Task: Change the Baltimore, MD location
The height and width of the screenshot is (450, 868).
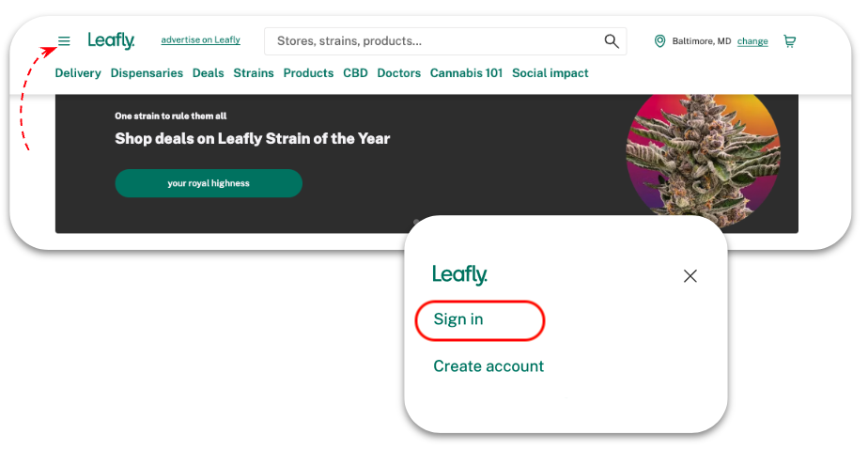Action: tap(752, 41)
